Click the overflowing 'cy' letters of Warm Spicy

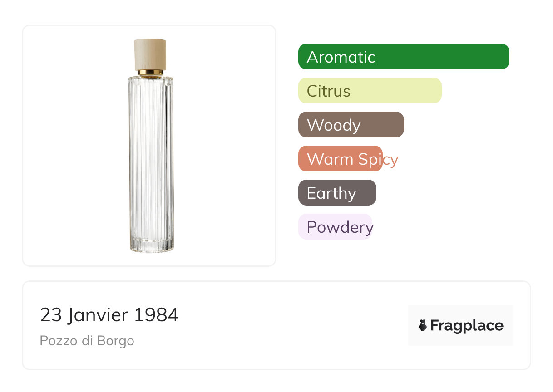coord(391,160)
